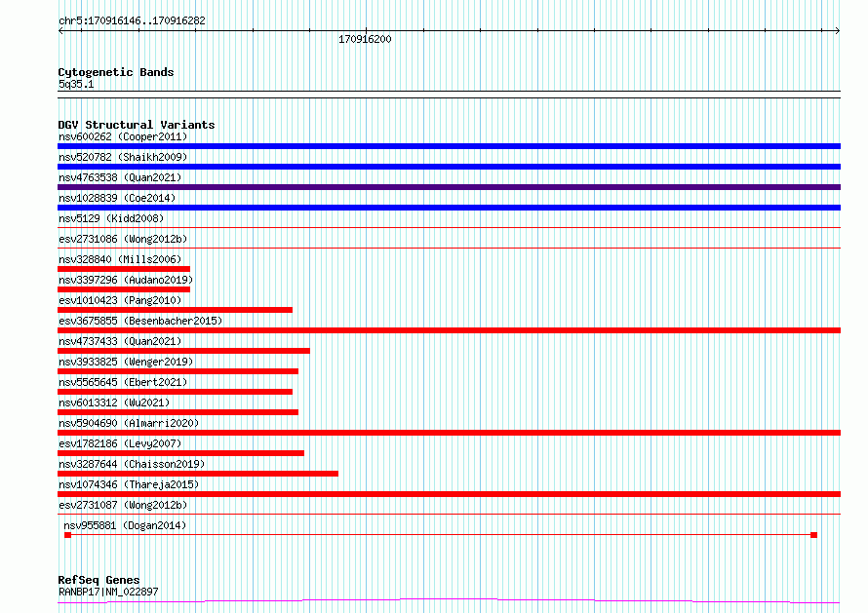Open the nsv3287644 (Chaisson2019) label
This screenshot has height=613, width=868.
pos(132,464)
